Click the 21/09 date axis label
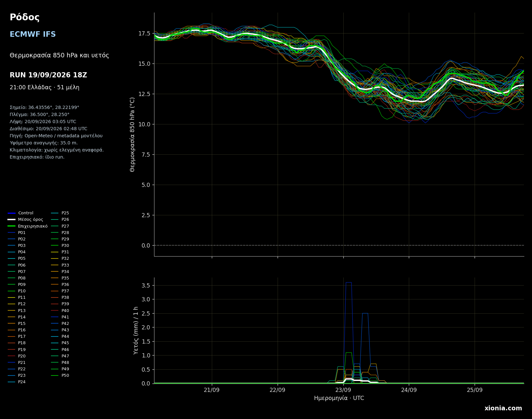Viewport: 532px width, 419px height. point(212,390)
